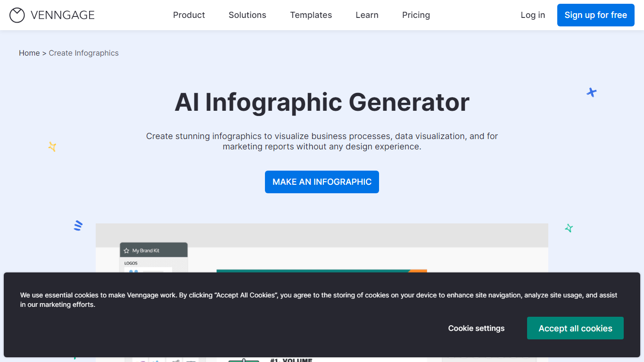
Task: Open the Templates menu
Action: [x=311, y=15]
